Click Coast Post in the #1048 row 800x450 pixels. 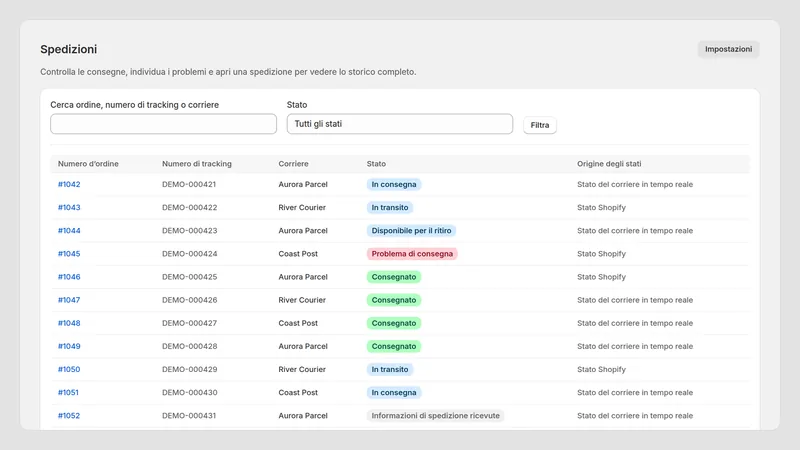pos(298,323)
